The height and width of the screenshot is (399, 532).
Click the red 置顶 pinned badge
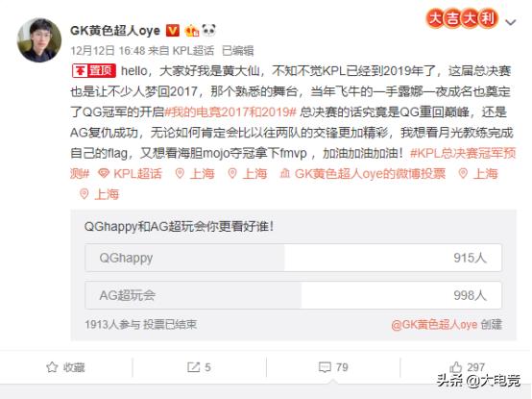tap(94, 71)
